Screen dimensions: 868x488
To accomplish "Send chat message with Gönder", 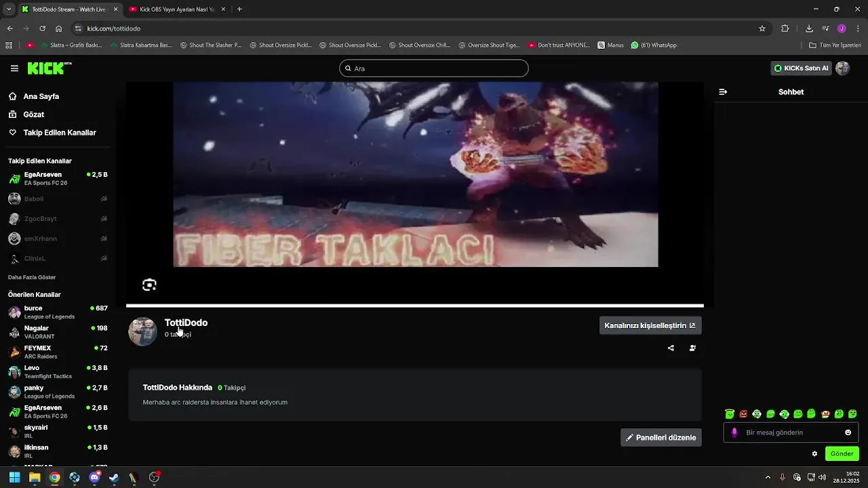I will pyautogui.click(x=842, y=453).
